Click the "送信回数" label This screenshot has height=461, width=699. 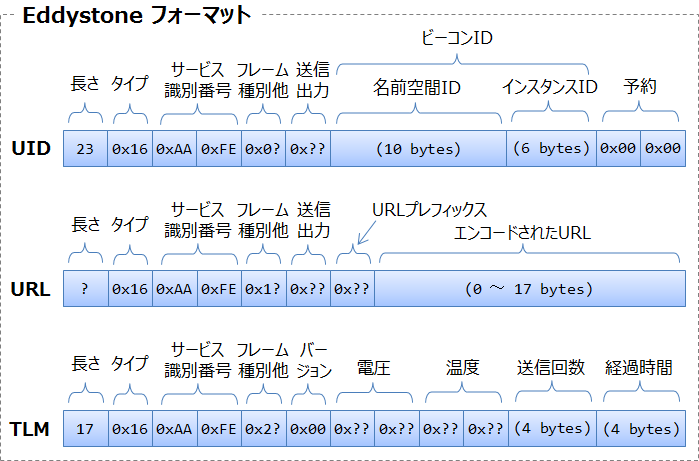(x=551, y=367)
